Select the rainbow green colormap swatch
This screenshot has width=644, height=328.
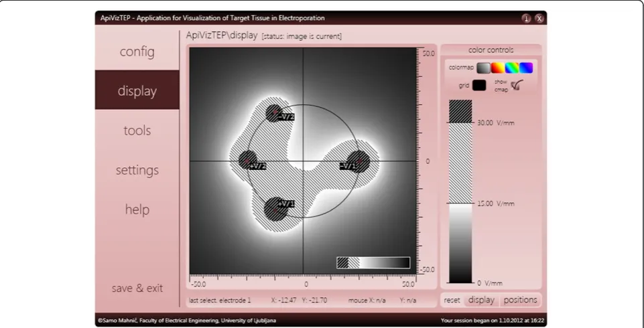512,68
